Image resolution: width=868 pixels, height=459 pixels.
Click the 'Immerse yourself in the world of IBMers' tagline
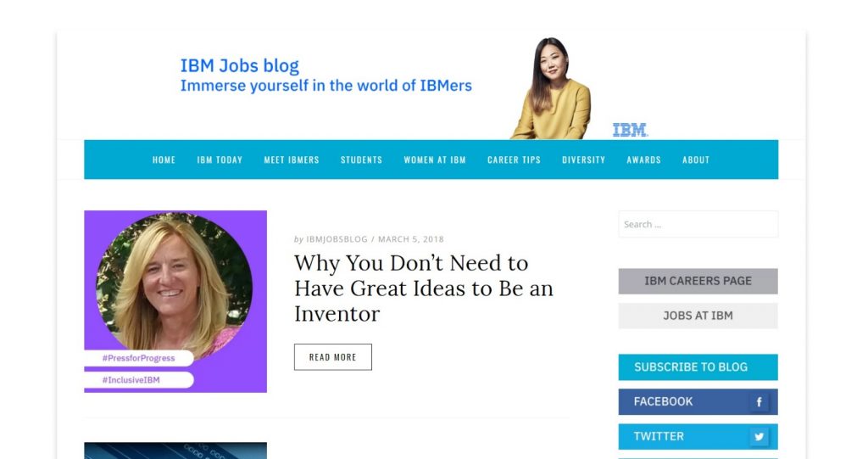326,86
